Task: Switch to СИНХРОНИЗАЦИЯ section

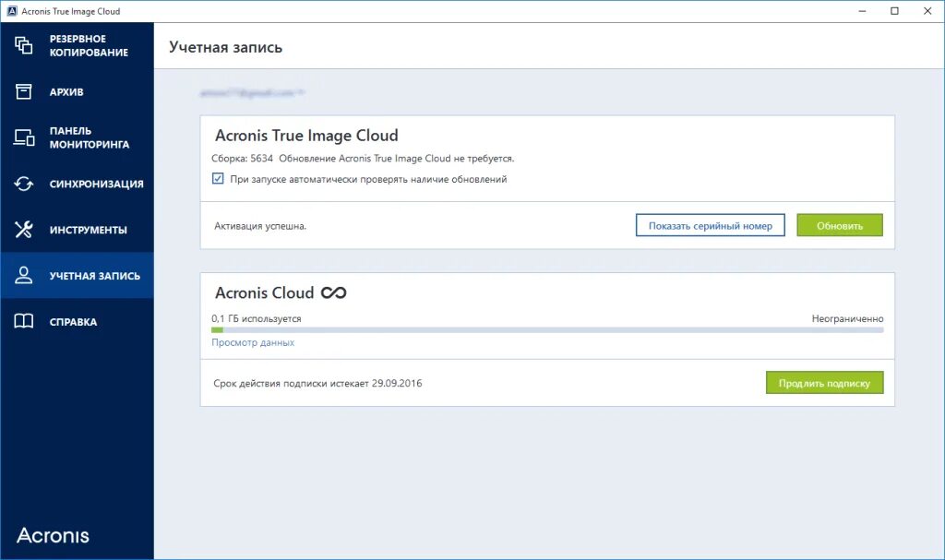Action: [78, 184]
